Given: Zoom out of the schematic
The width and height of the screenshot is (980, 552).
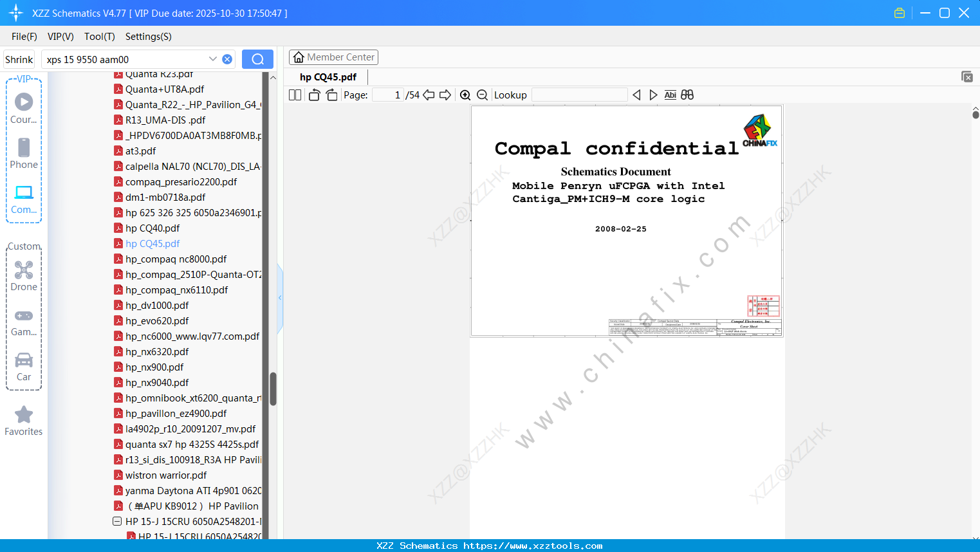Looking at the screenshot, I should coord(482,95).
